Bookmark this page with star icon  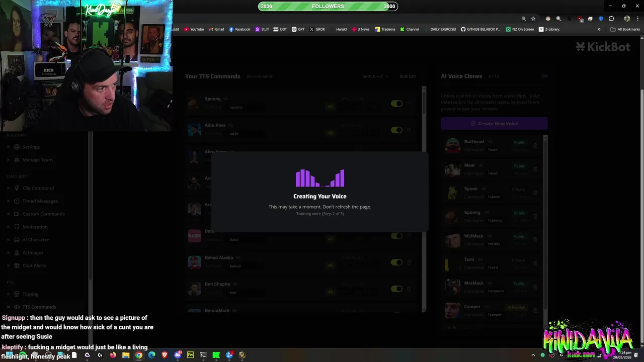tap(533, 19)
